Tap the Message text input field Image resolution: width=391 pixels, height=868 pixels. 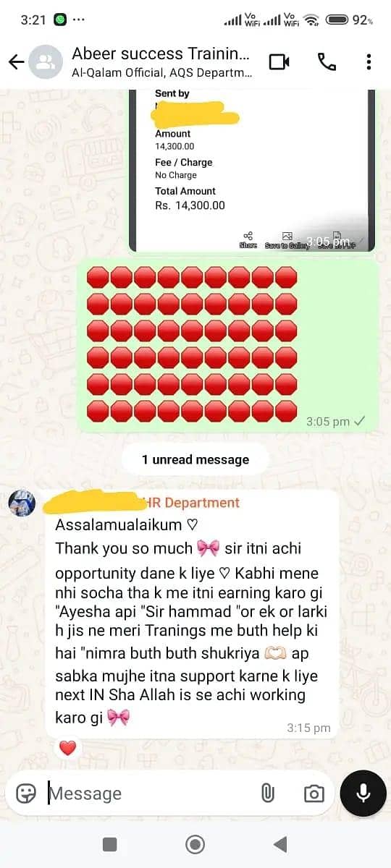148,793
